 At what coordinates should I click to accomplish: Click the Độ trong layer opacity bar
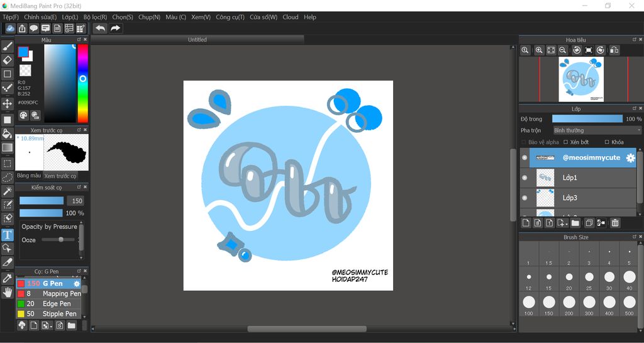pyautogui.click(x=587, y=119)
